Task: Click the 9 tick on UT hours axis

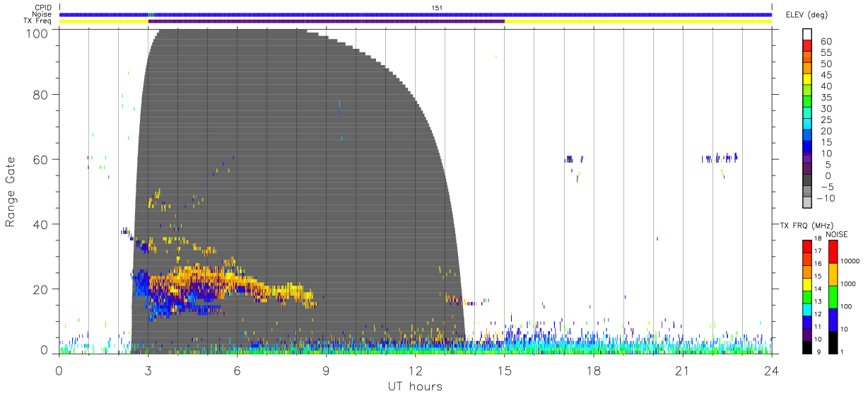Action: (327, 371)
